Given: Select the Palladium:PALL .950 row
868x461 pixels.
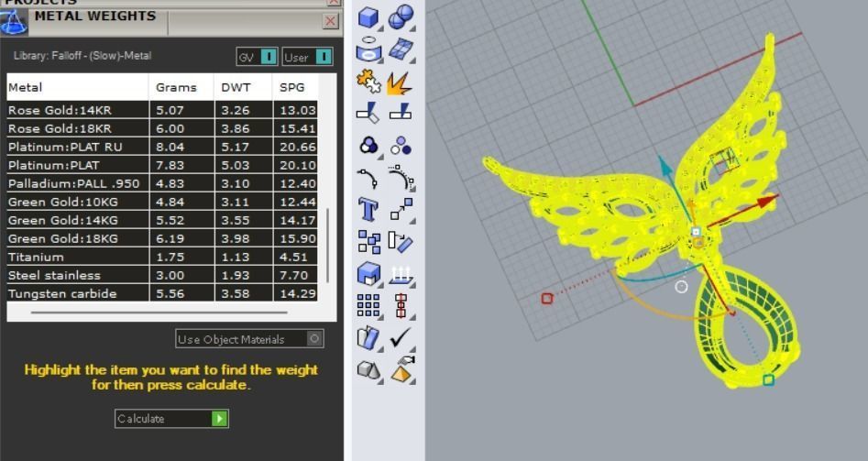Looking at the screenshot, I should 162,183.
